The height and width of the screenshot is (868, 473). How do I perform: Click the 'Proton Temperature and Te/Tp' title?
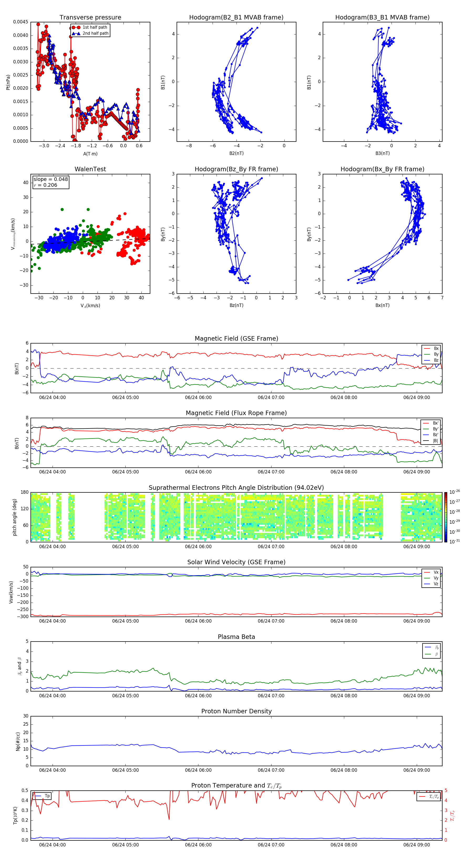[x=236, y=786]
